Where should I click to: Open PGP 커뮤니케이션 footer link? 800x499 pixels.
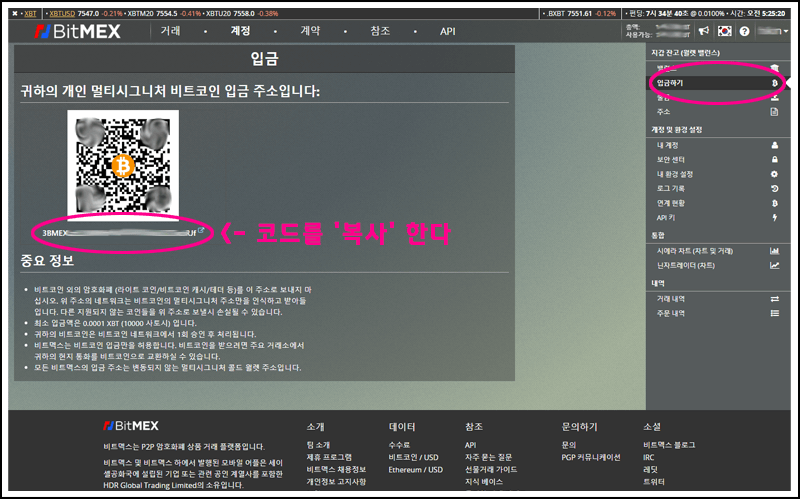591,457
